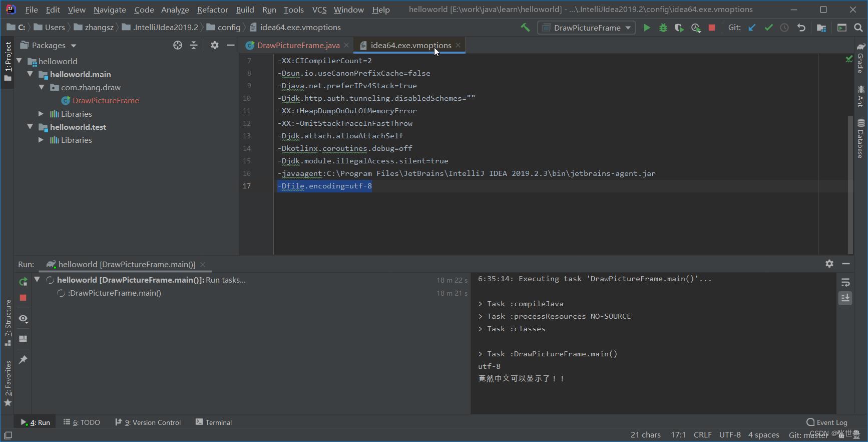
Task: Select DrawPictureFrame class in tree
Action: [106, 100]
